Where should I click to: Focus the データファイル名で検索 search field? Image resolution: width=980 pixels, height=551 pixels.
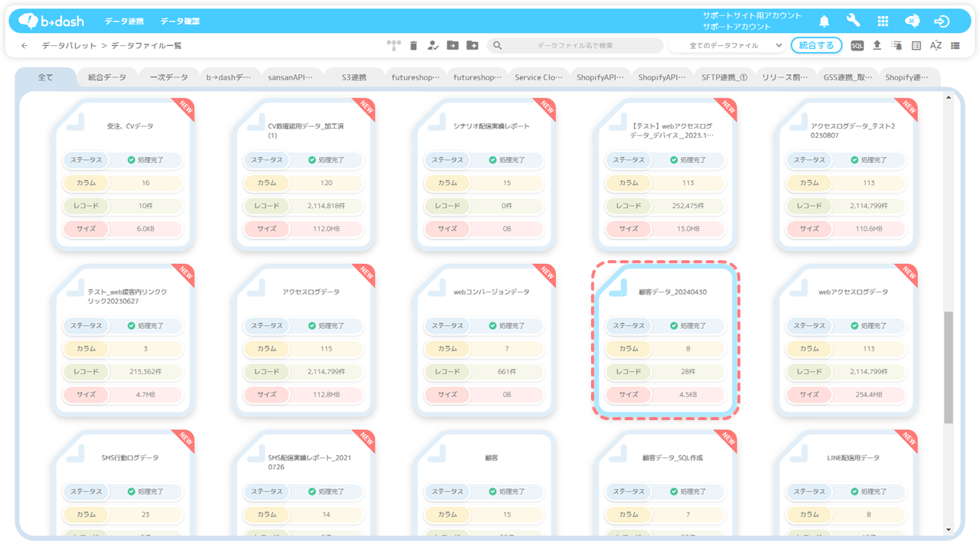(x=575, y=46)
